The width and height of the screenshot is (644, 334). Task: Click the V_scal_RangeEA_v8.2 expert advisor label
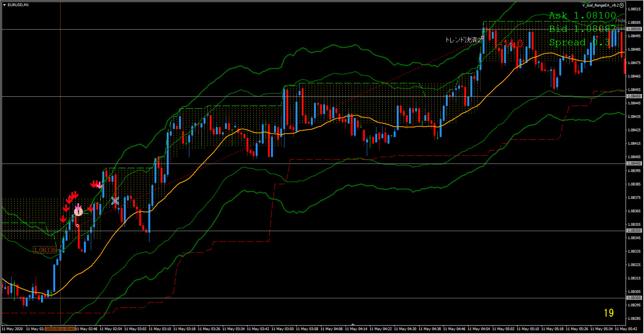600,5
